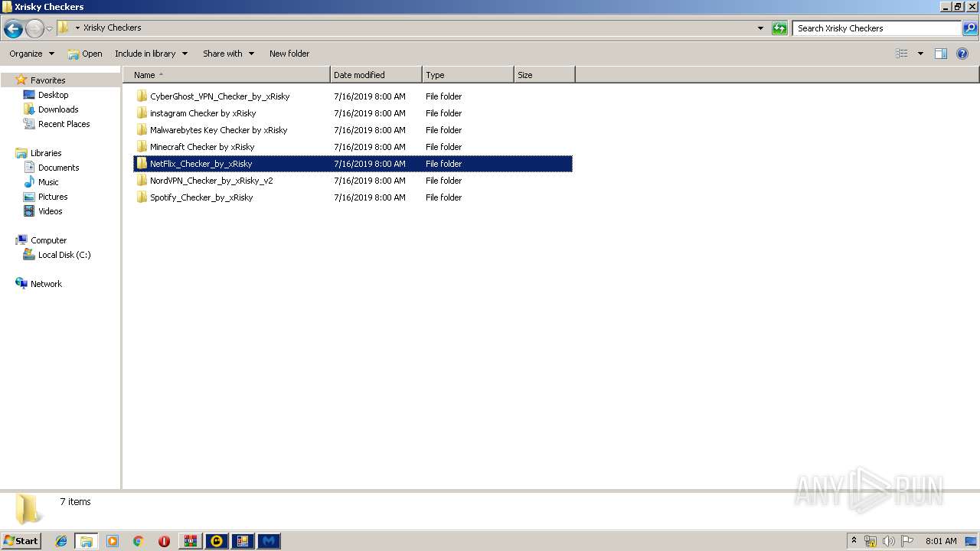Viewport: 980px width, 551px height.
Task: Click the Forward navigation arrow
Action: pyautogui.click(x=34, y=29)
